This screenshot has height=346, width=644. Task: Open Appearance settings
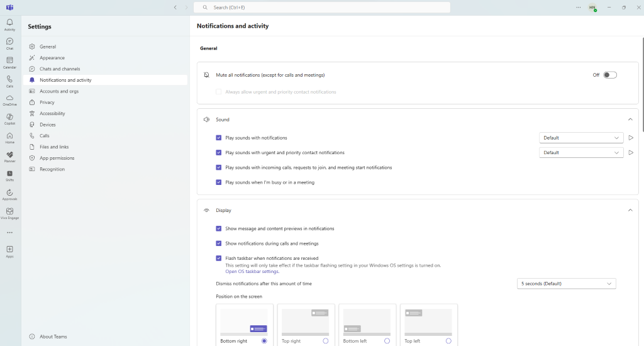click(105, 57)
